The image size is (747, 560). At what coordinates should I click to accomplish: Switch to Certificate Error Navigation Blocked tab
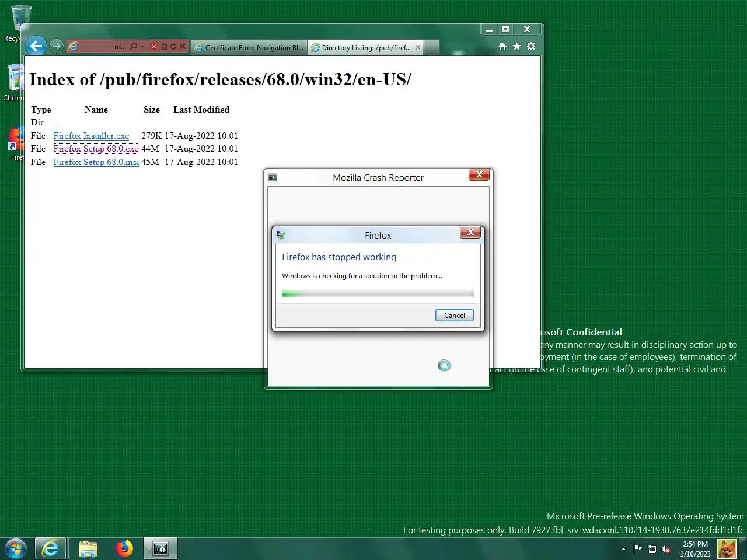tap(249, 47)
